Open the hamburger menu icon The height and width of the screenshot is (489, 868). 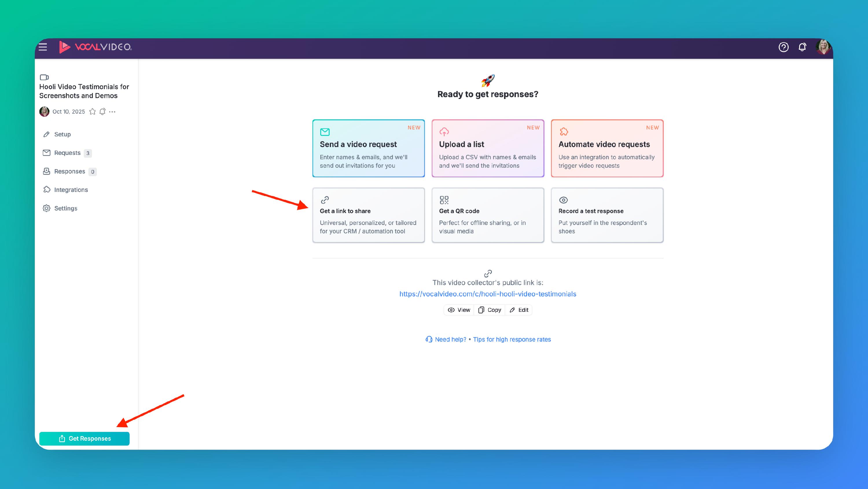click(x=43, y=47)
